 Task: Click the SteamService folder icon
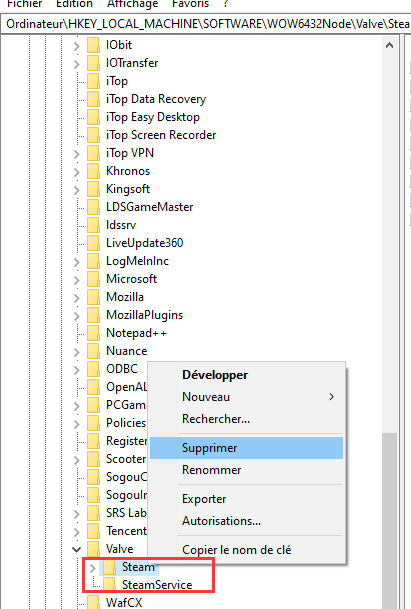point(110,585)
